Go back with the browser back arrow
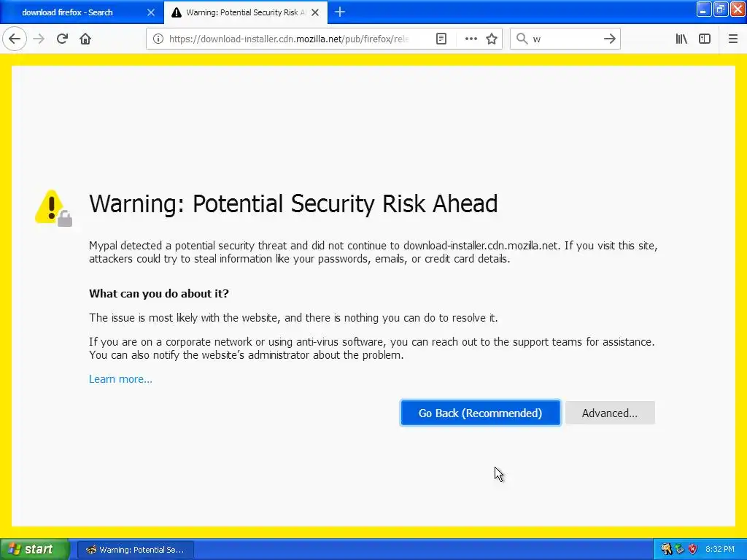Viewport: 747px width, 560px height. [x=15, y=39]
